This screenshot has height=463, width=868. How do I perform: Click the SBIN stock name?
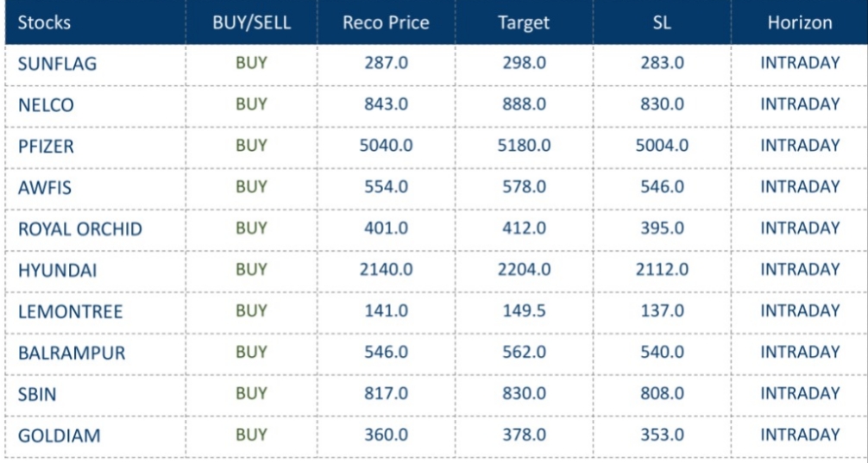tap(38, 394)
